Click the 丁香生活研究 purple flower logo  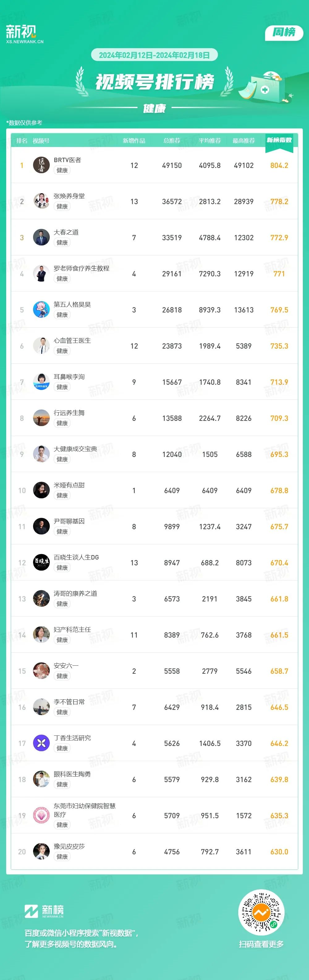tap(41, 743)
